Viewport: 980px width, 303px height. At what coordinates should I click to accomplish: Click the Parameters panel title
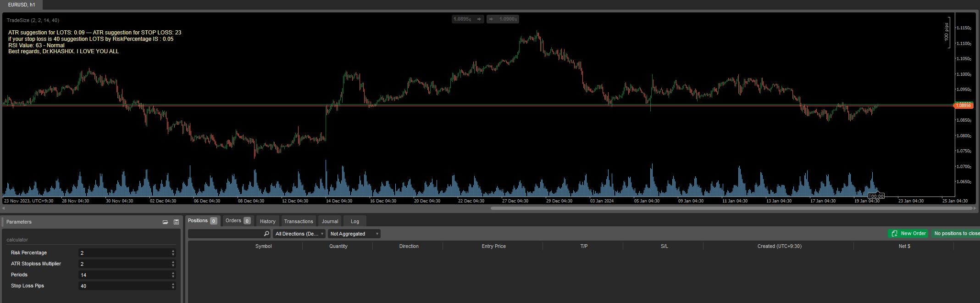click(x=19, y=222)
